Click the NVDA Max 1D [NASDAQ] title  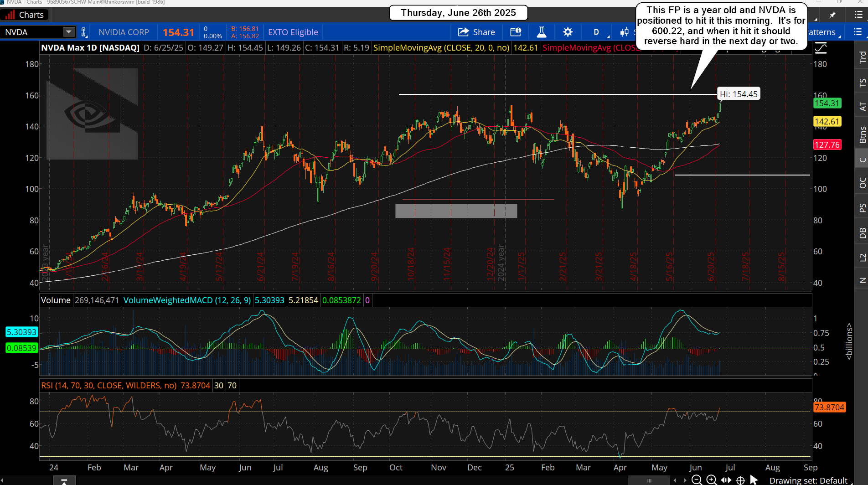pos(90,47)
